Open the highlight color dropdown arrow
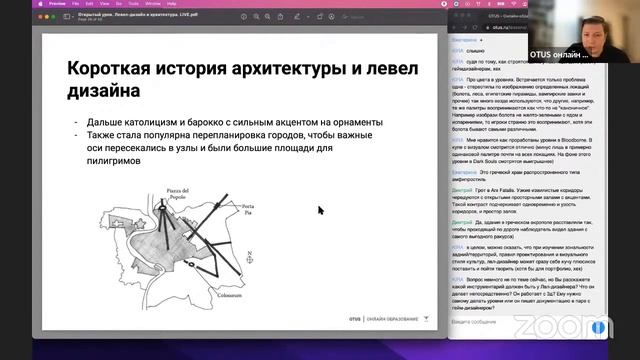The height and width of the screenshot is (360, 640). 308,17
